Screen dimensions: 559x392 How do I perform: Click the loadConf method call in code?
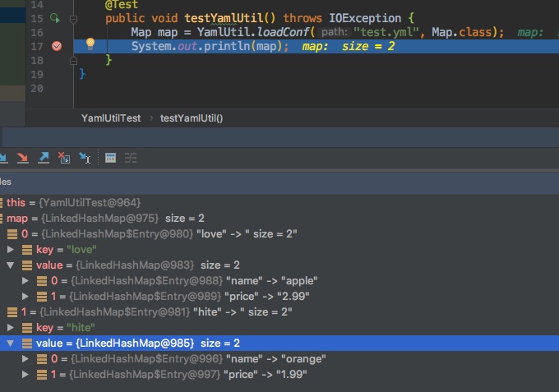point(284,32)
